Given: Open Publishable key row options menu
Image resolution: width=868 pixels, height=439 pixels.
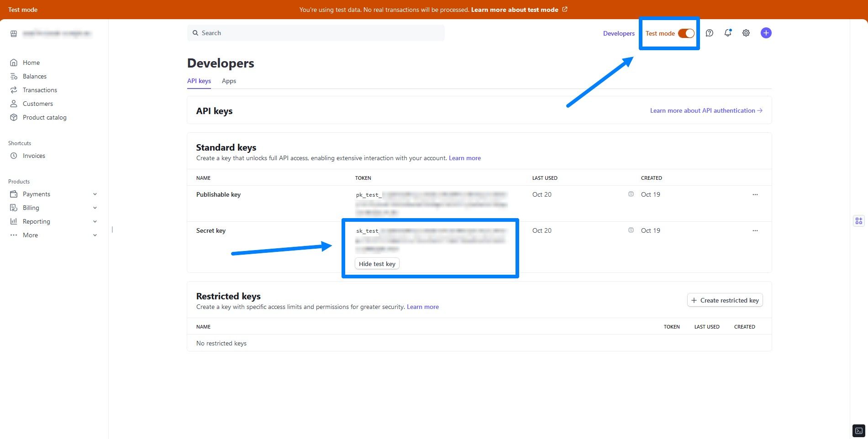Looking at the screenshot, I should pos(755,194).
